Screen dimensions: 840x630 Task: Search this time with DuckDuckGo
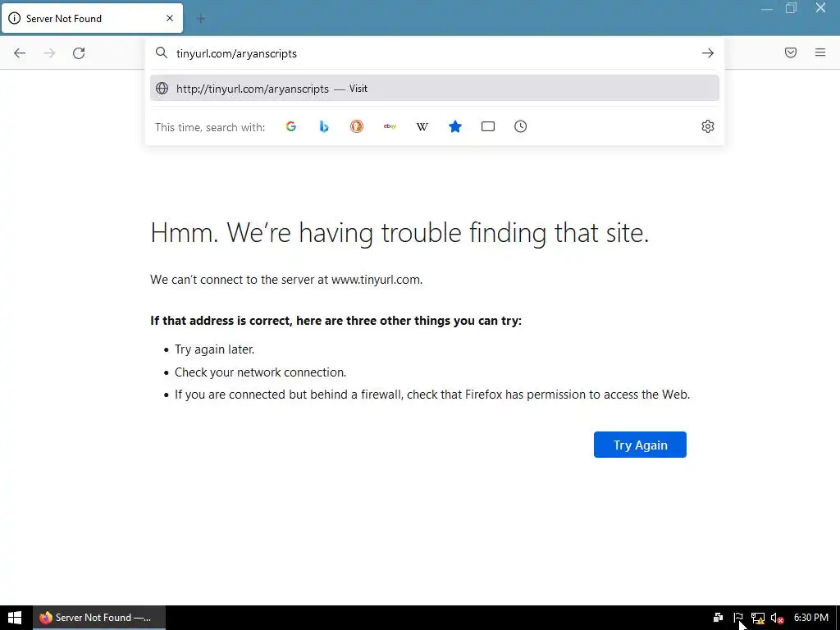(357, 126)
